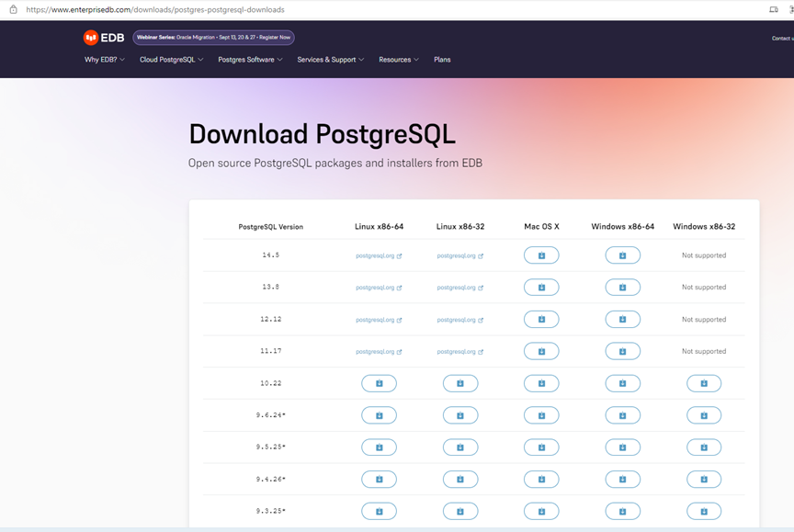Download PostgreSQL 9.4.26 for Linux x86-64

point(379,479)
